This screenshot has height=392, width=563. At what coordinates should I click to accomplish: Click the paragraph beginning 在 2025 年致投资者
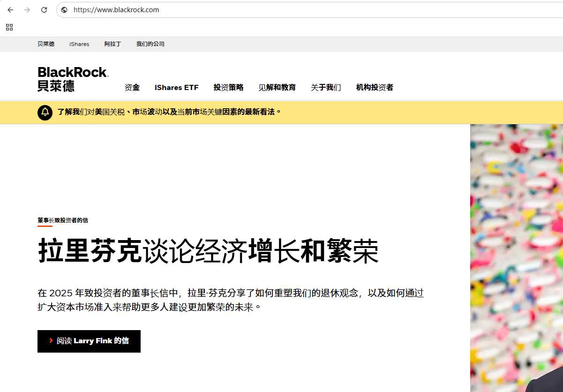pyautogui.click(x=231, y=300)
